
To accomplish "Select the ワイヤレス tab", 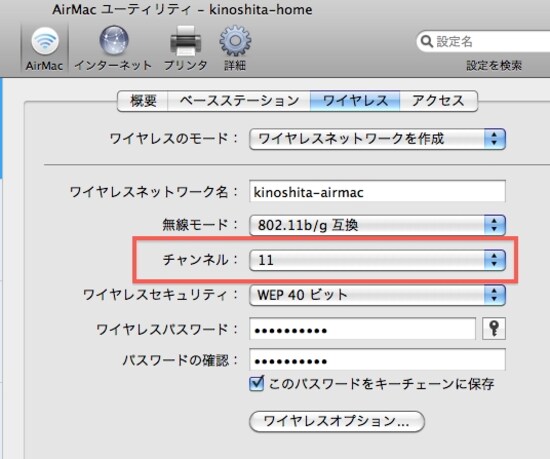I will 355,101.
